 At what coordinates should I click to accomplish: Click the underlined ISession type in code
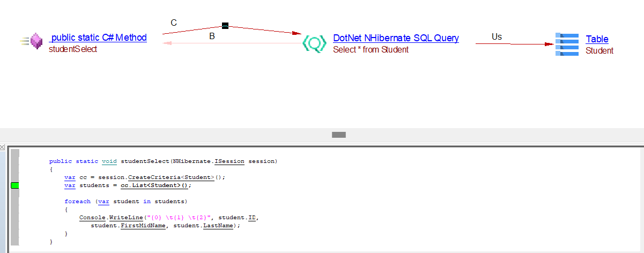[229, 161]
